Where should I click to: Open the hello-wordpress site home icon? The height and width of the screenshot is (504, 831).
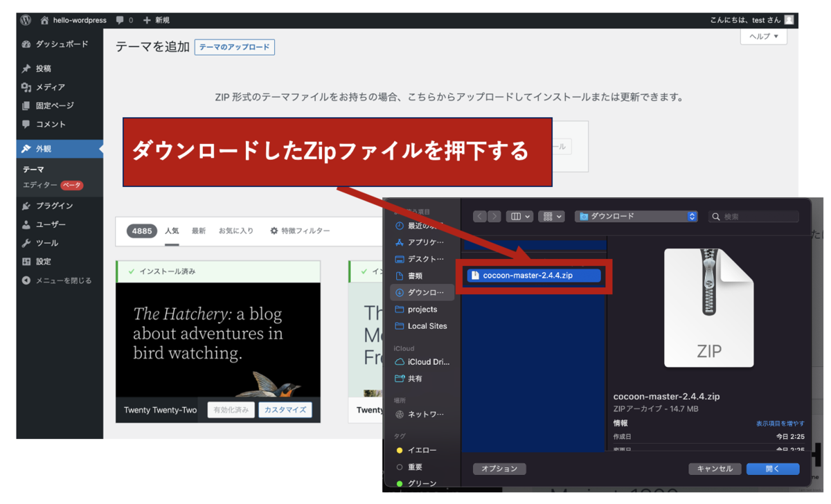click(x=45, y=20)
